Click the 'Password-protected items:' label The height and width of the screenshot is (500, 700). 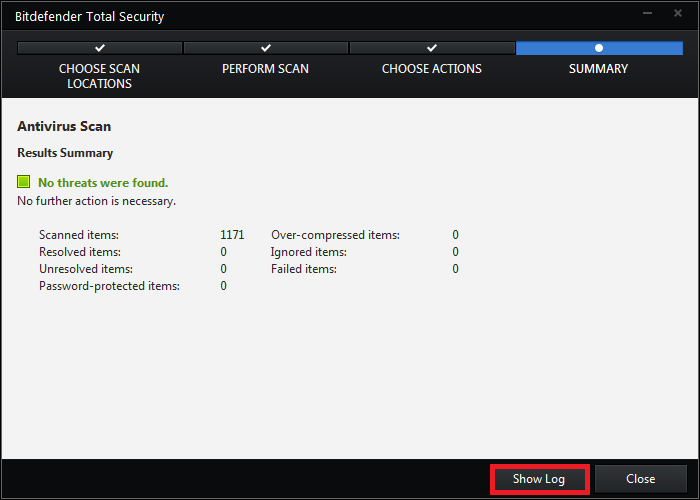(109, 286)
